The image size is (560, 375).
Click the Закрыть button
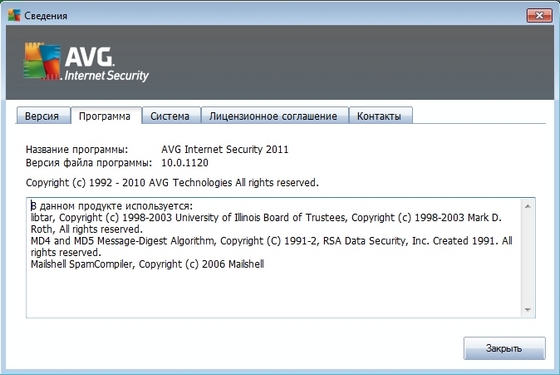pyautogui.click(x=504, y=348)
